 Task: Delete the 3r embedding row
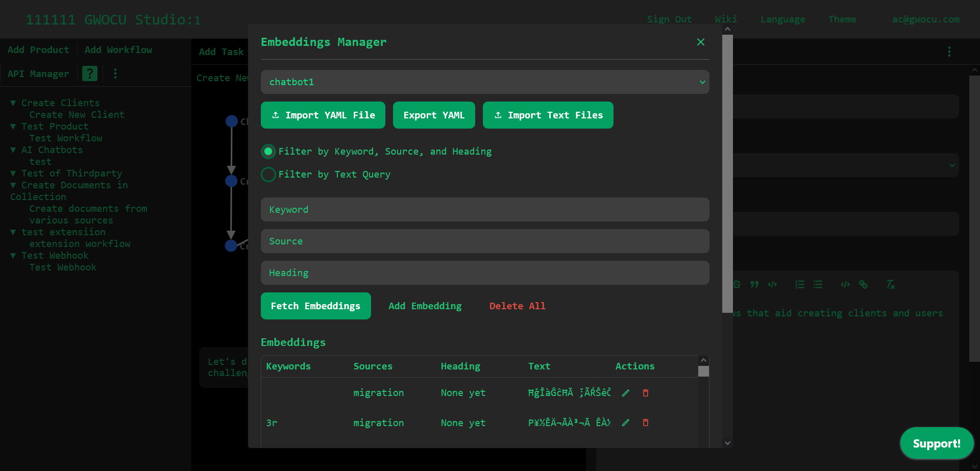[645, 423]
